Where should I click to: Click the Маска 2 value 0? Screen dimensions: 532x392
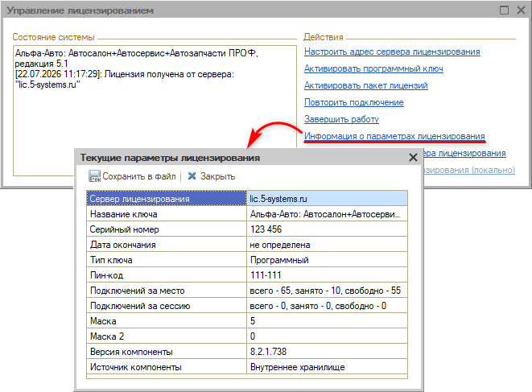327,336
